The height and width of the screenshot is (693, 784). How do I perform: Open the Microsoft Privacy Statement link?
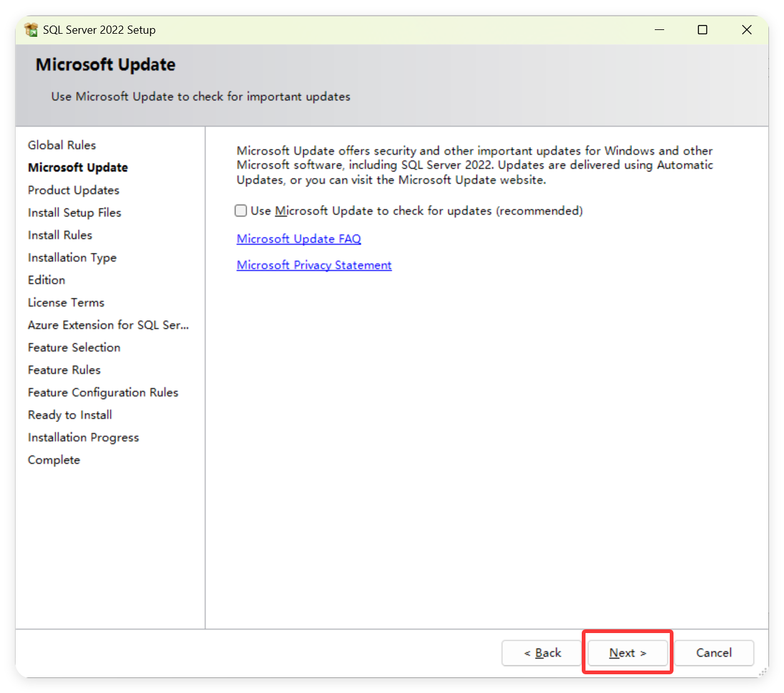pyautogui.click(x=314, y=265)
